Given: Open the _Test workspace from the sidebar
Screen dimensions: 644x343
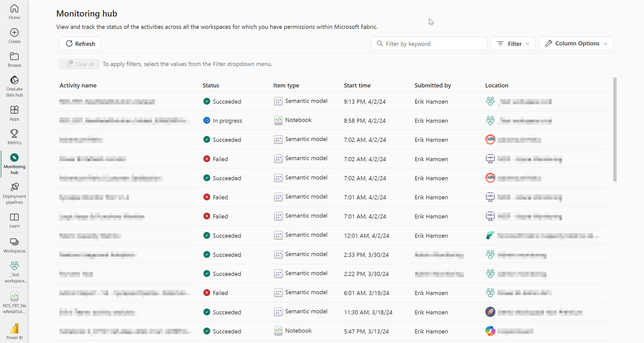Looking at the screenshot, I should [15, 271].
